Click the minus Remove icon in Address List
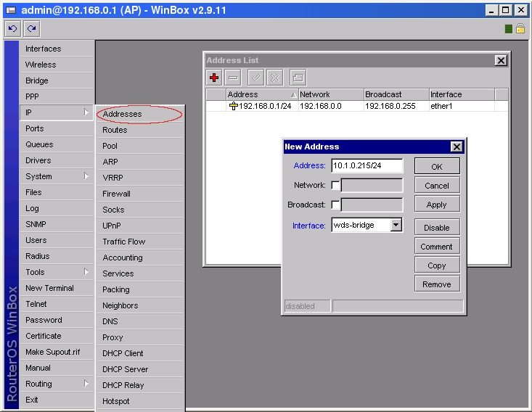This screenshot has width=532, height=412. coord(233,78)
